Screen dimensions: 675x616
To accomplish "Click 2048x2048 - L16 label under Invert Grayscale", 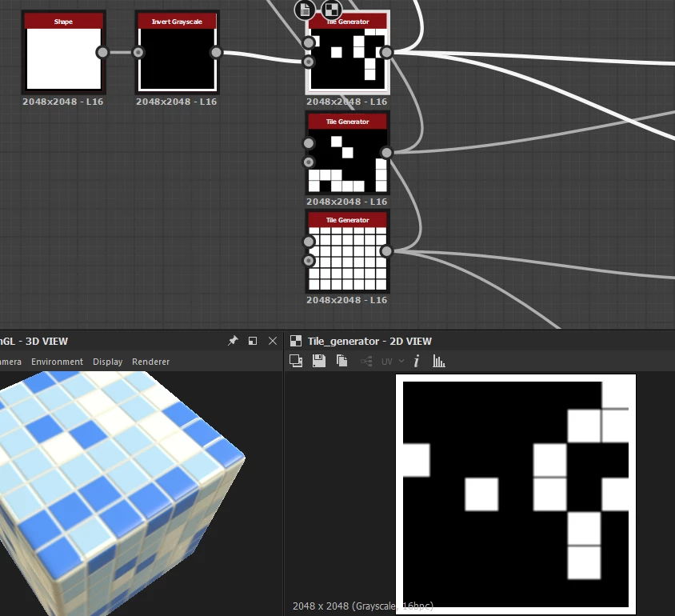I will pos(177,102).
